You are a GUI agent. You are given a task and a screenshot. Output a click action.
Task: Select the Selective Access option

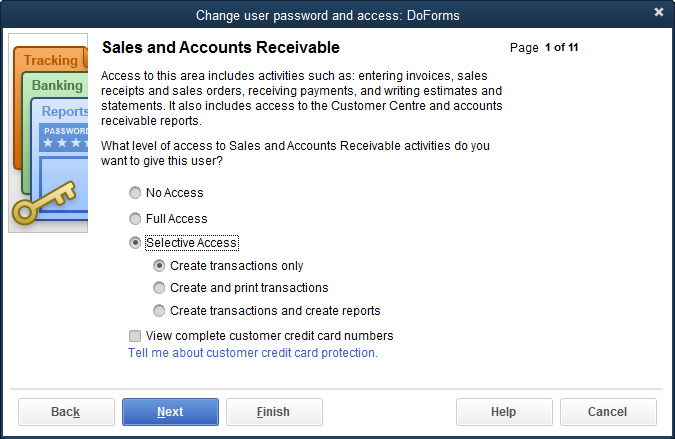(135, 243)
